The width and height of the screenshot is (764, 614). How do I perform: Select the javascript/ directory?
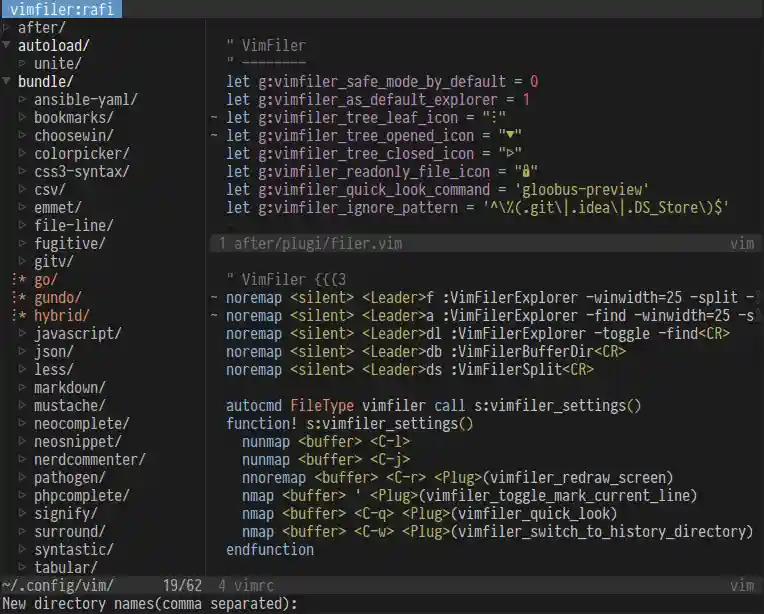[x=78, y=333]
